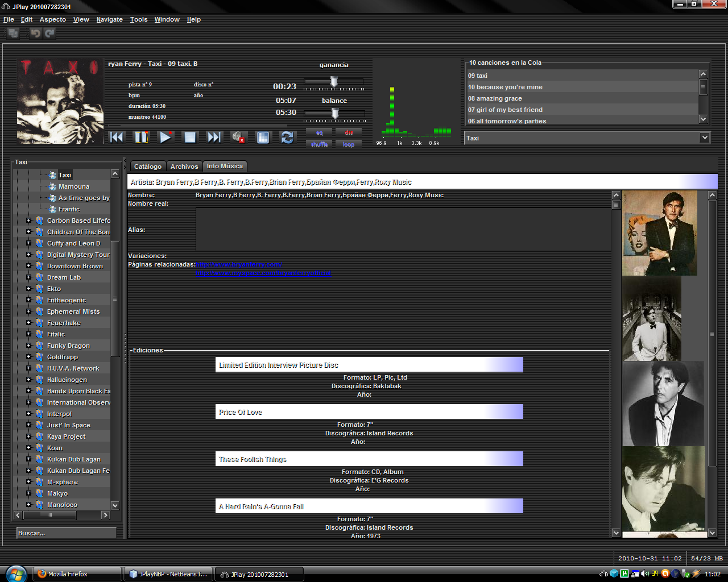Select the Info Música tab

click(225, 166)
